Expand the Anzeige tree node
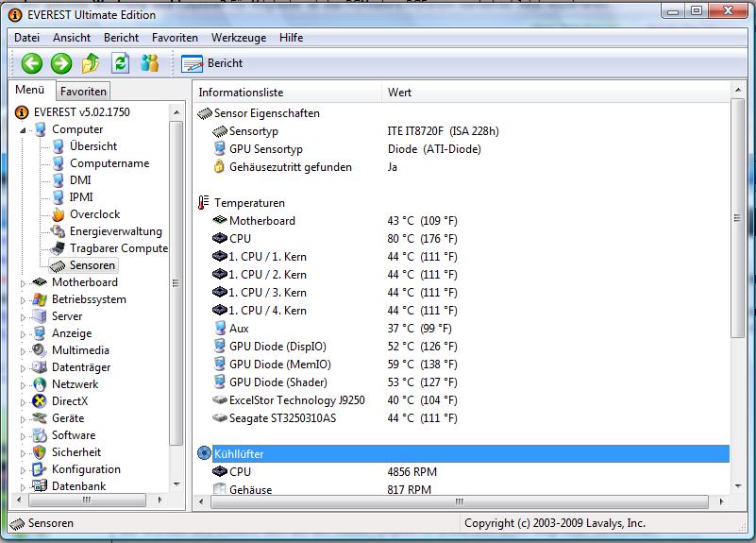This screenshot has height=543, width=756. tap(23, 333)
